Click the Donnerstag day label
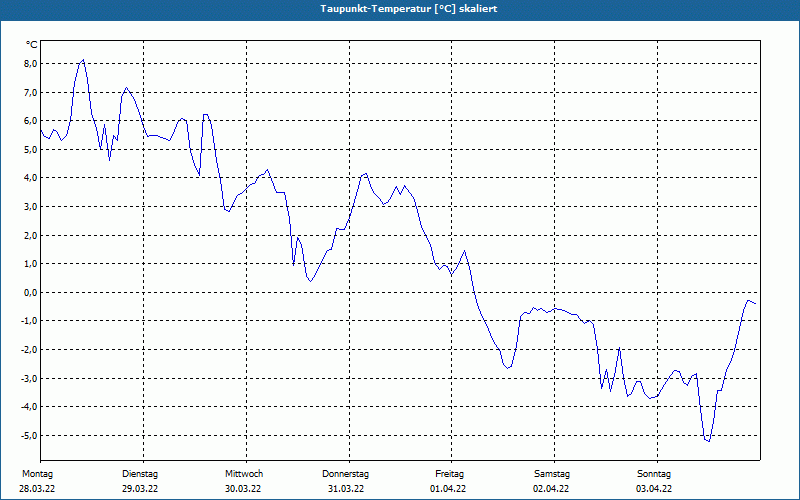Screen dimensions: 800x500 click(x=345, y=474)
